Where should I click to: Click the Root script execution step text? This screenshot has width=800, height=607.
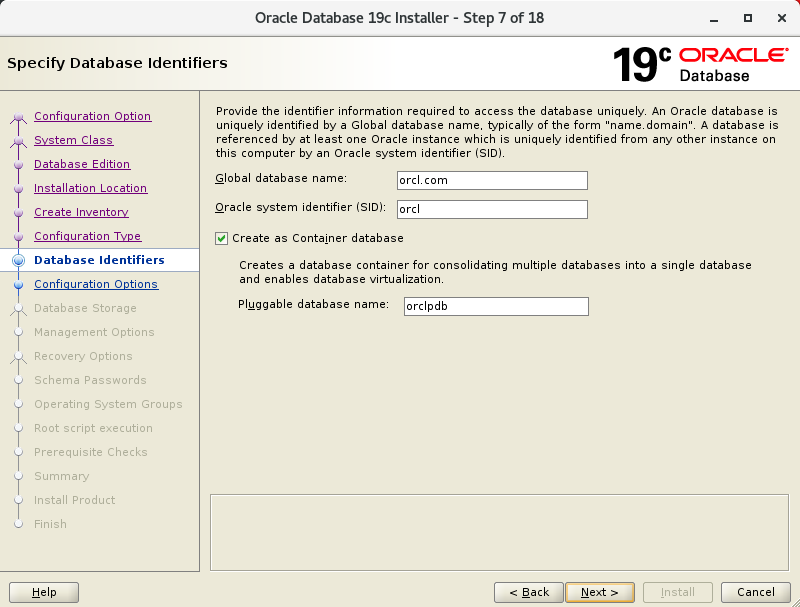tap(93, 428)
